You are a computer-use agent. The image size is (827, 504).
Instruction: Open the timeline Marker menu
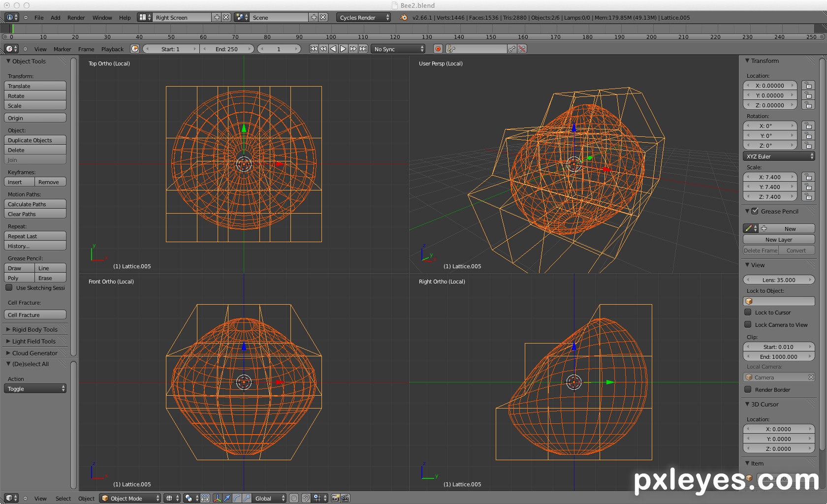click(x=63, y=49)
